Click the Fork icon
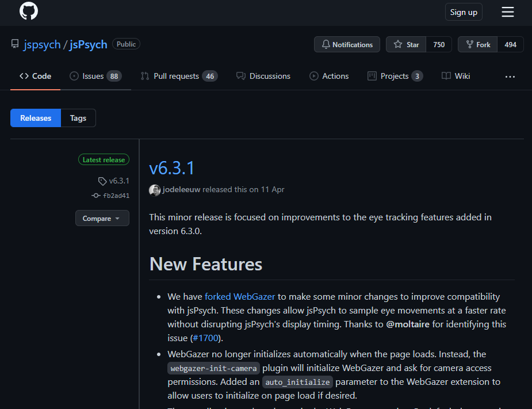The height and width of the screenshot is (409, 532). (x=469, y=44)
